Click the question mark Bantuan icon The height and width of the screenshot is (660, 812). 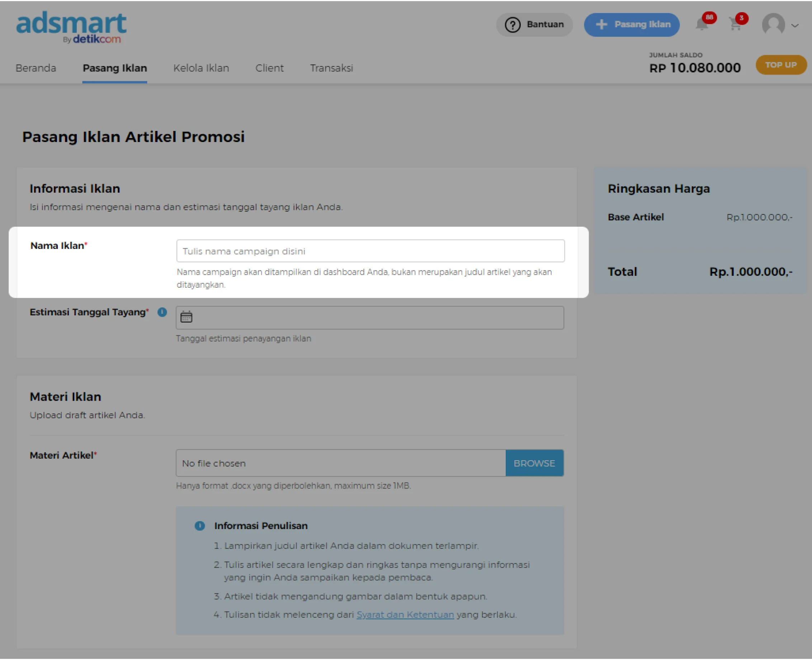[x=513, y=25]
